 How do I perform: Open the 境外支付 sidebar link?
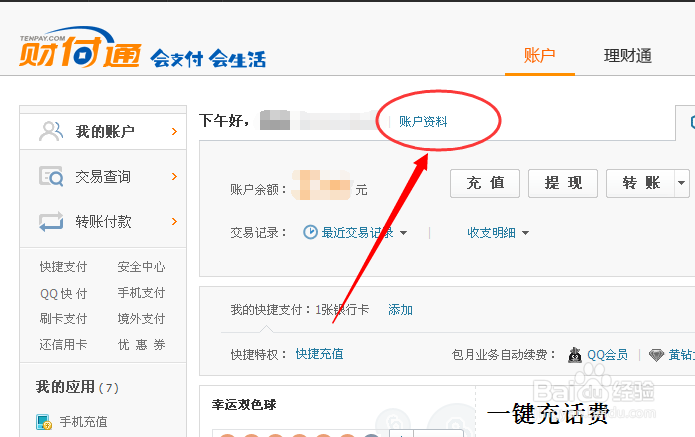(x=141, y=319)
